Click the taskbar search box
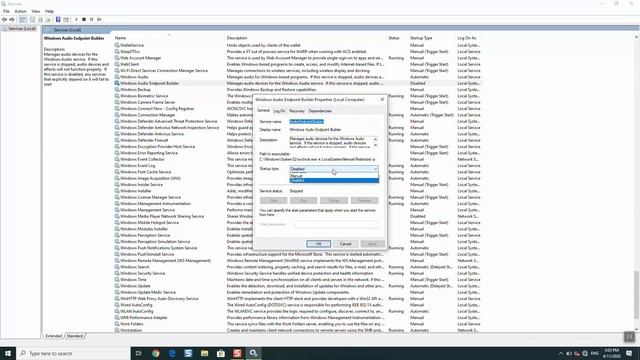 click(73, 353)
